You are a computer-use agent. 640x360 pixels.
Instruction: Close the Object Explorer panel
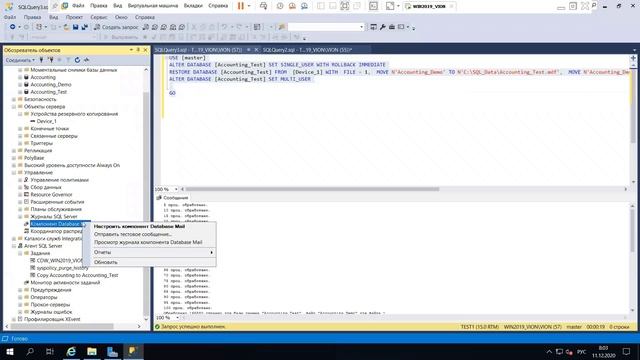(145, 50)
